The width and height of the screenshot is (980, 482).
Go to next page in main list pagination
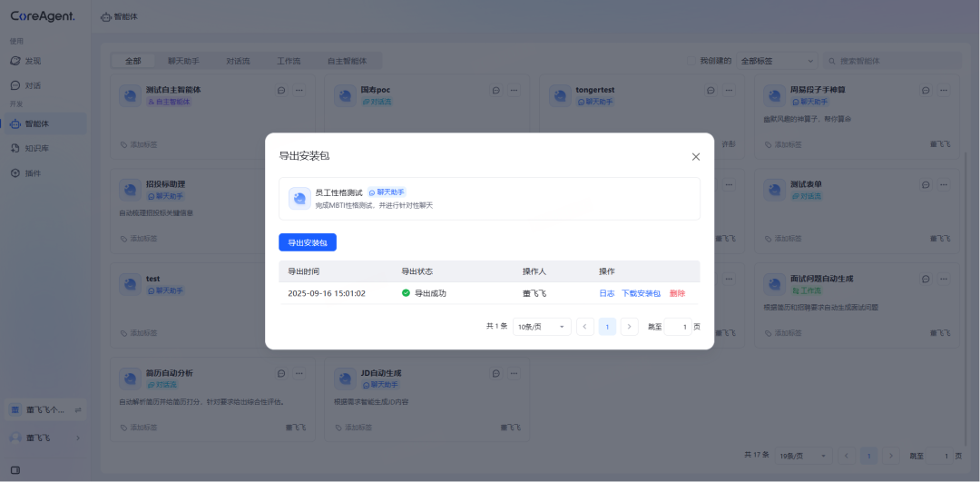891,456
